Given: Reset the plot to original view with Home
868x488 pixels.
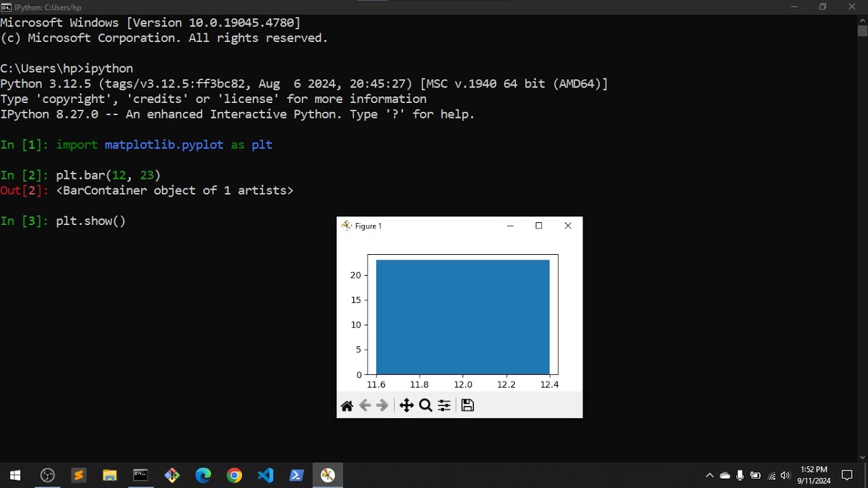Looking at the screenshot, I should click(x=347, y=405).
